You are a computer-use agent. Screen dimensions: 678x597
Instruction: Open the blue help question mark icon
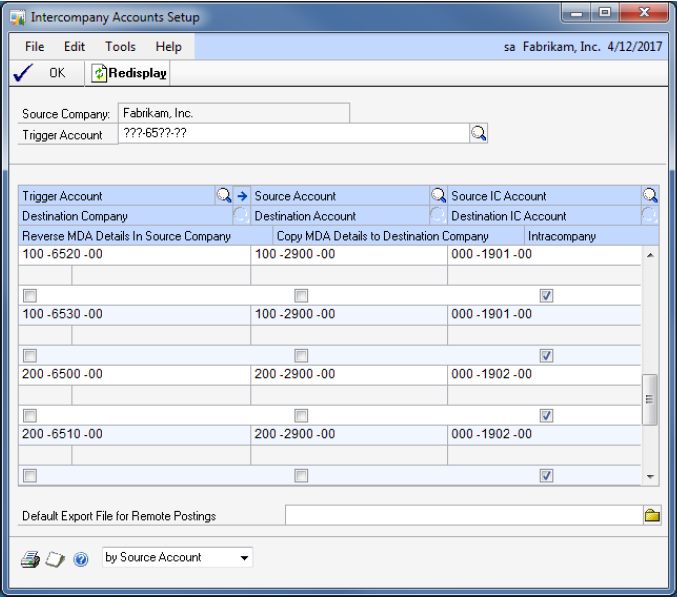tap(81, 559)
